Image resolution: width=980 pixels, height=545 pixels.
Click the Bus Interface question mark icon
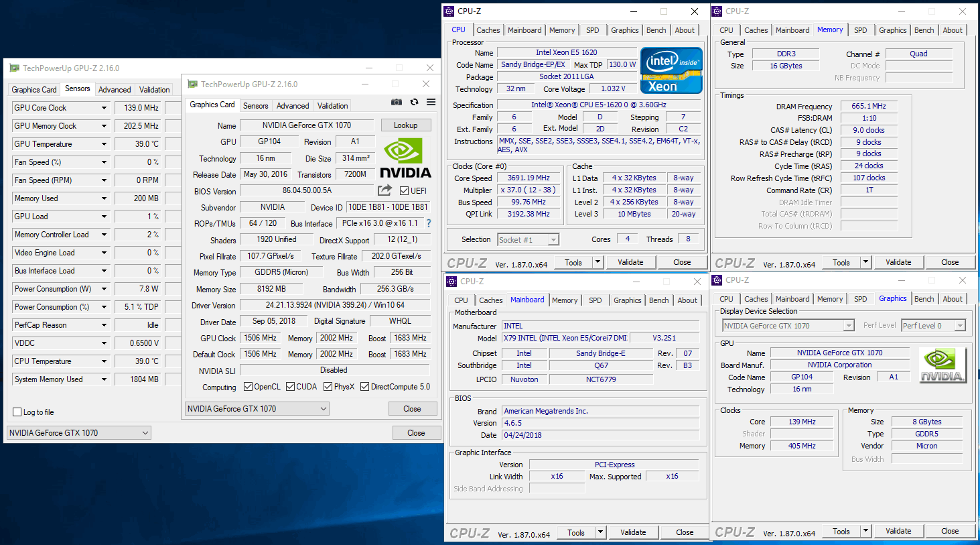(429, 223)
